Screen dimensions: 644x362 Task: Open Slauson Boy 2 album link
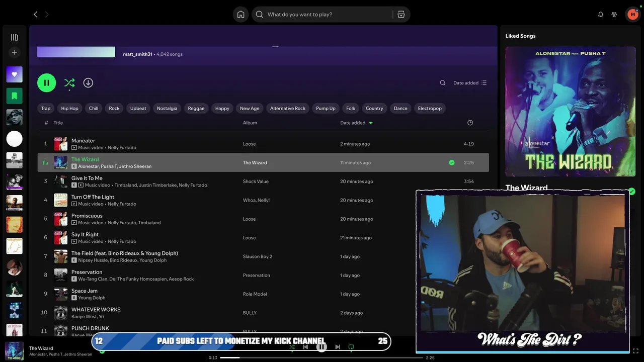pyautogui.click(x=258, y=256)
